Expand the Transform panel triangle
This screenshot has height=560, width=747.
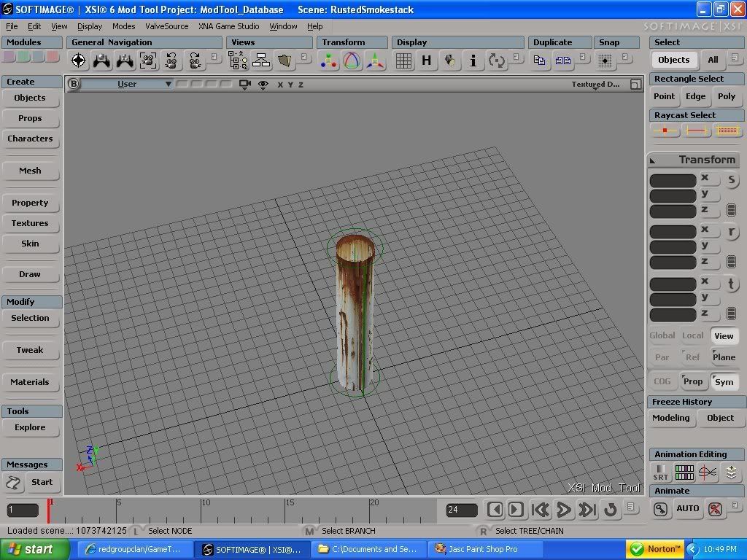[653, 161]
